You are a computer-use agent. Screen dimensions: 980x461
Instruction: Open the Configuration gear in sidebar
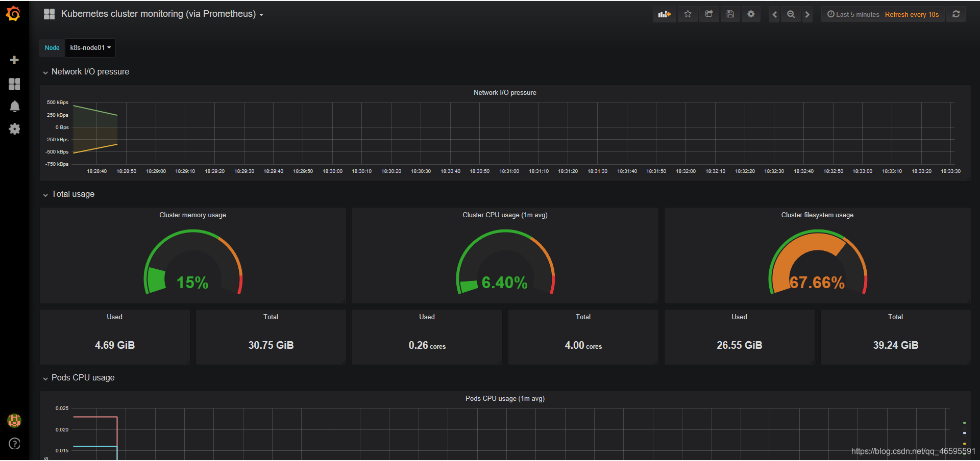(14, 129)
